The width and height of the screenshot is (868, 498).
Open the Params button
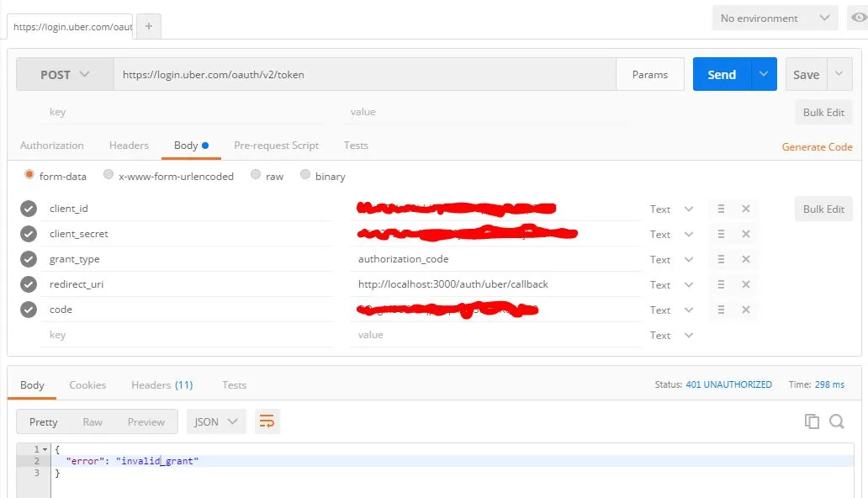tap(650, 74)
